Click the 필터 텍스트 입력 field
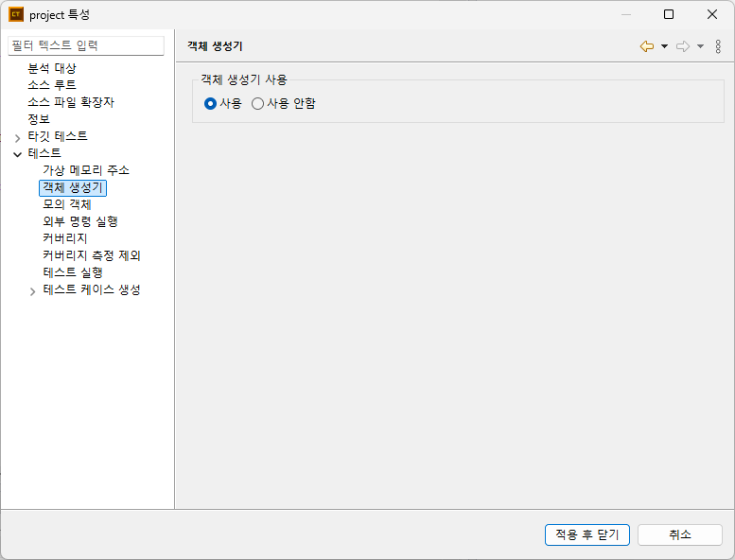The image size is (735, 560). tap(86, 46)
